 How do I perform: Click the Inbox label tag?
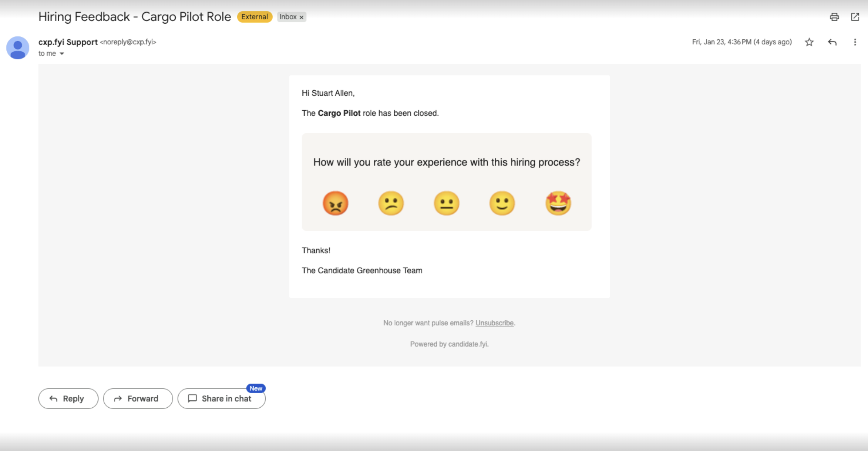tap(288, 17)
